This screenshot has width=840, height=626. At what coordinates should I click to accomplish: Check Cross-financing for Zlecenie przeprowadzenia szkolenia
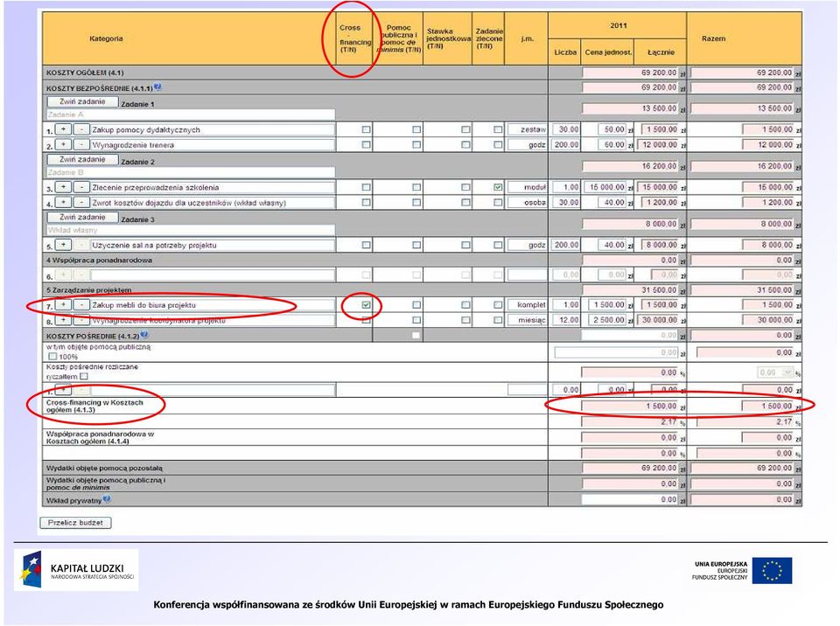(x=366, y=187)
